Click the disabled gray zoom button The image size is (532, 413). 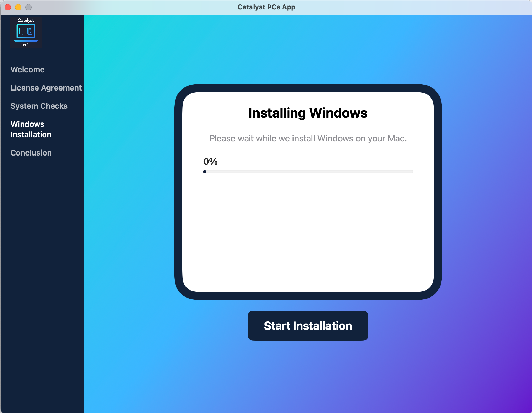[x=29, y=7]
